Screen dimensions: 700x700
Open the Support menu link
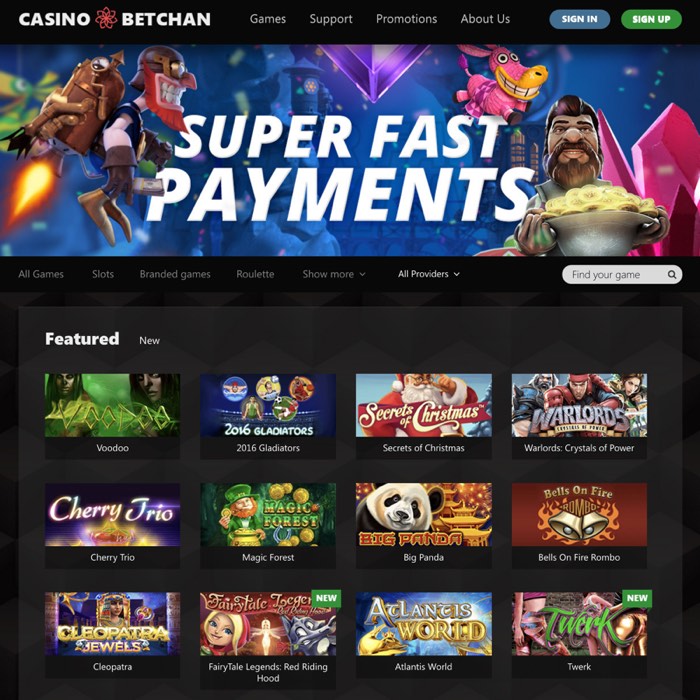click(331, 19)
